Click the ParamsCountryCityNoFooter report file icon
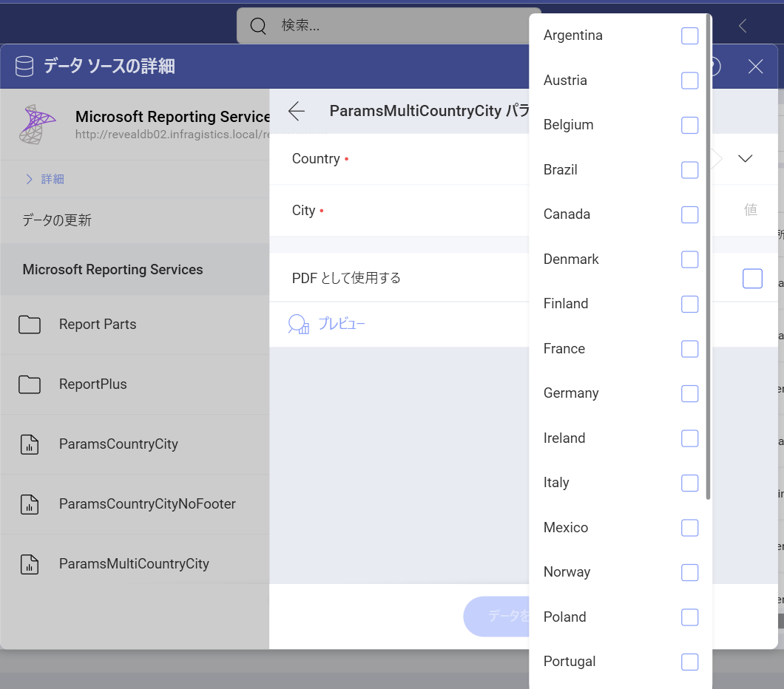 pos(30,504)
